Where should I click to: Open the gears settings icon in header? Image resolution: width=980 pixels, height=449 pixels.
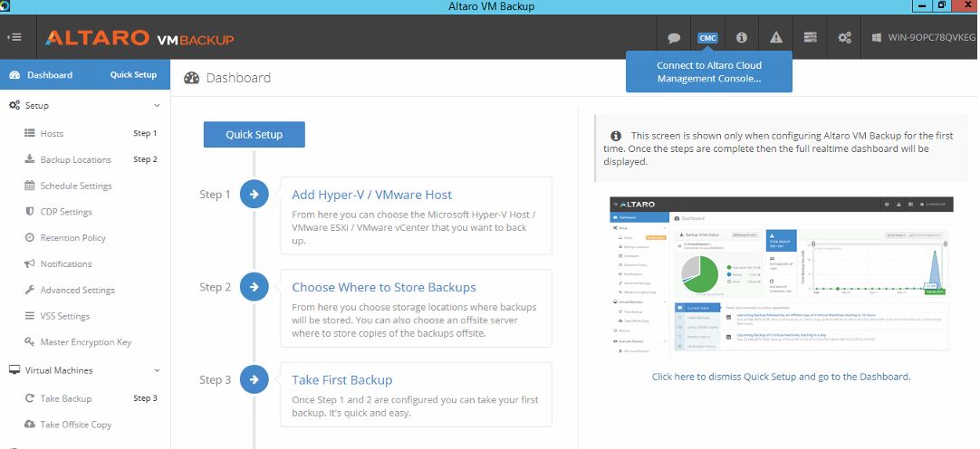[x=844, y=37]
